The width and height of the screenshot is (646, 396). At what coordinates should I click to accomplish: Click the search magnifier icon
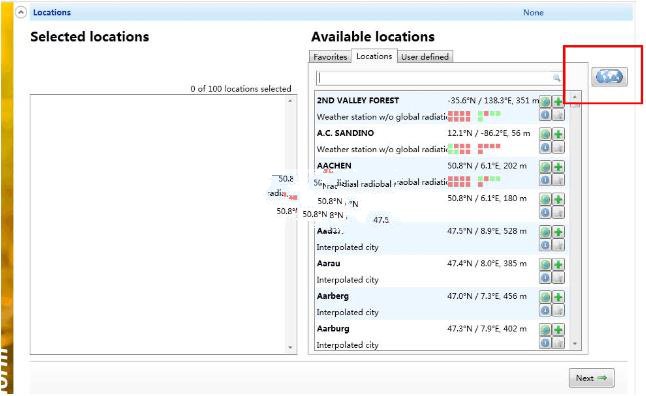(x=556, y=78)
